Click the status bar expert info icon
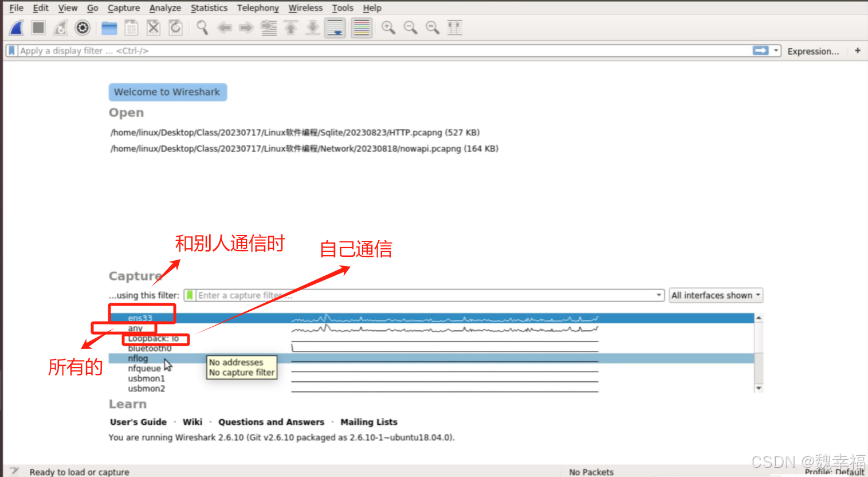This screenshot has height=477, width=868. [x=14, y=471]
